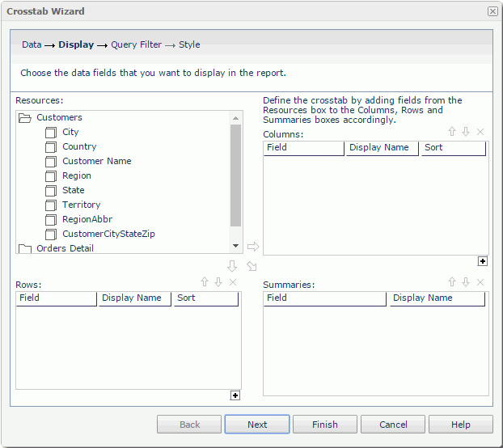Click the RegionAbbr field icon
This screenshot has width=503, height=448.
coord(51,220)
